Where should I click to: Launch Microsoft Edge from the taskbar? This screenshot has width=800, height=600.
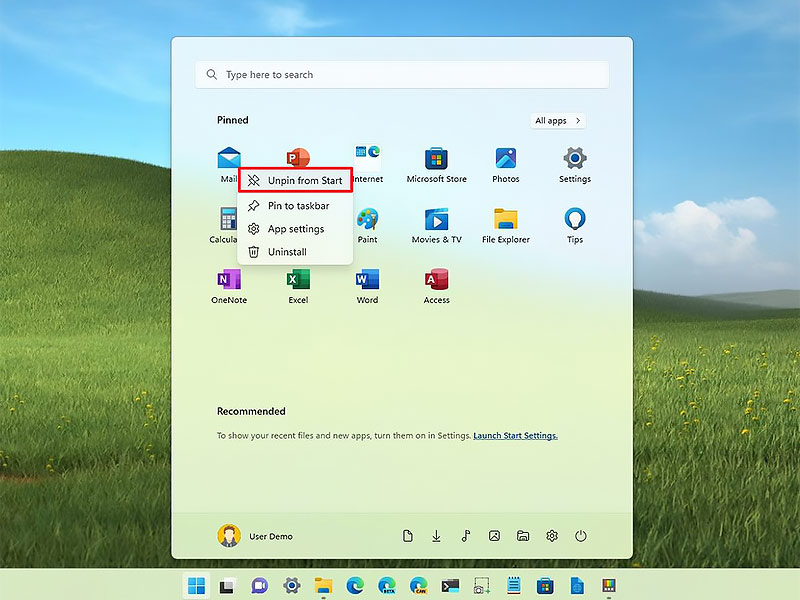point(355,585)
